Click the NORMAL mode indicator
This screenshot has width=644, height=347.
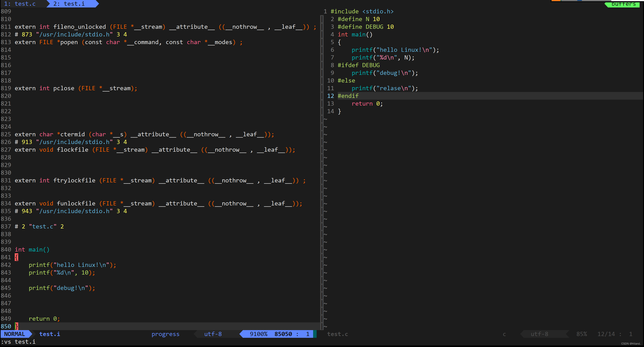[x=14, y=334]
